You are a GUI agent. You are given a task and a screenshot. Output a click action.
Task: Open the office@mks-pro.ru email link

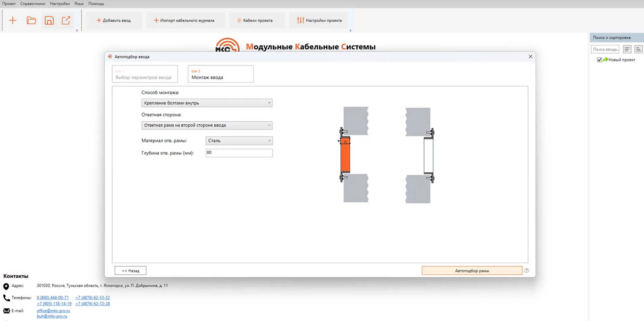[53, 311]
